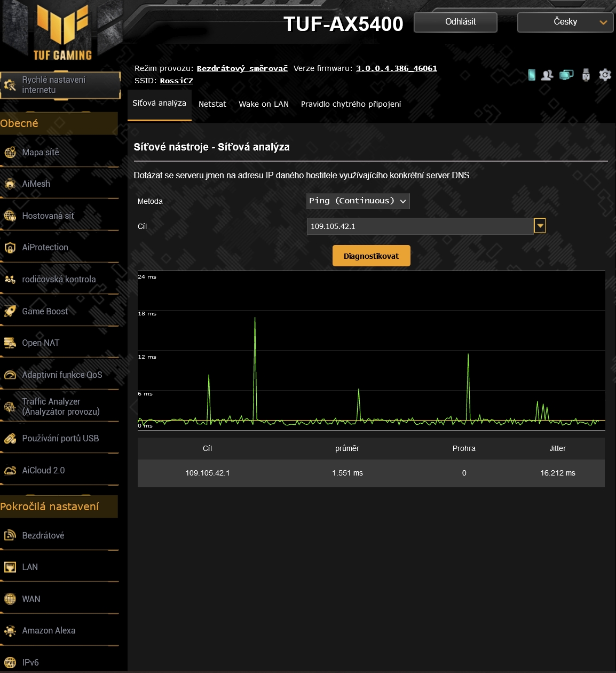This screenshot has width=616, height=673.
Task: Click the guest network users status icon
Action: tap(547, 75)
